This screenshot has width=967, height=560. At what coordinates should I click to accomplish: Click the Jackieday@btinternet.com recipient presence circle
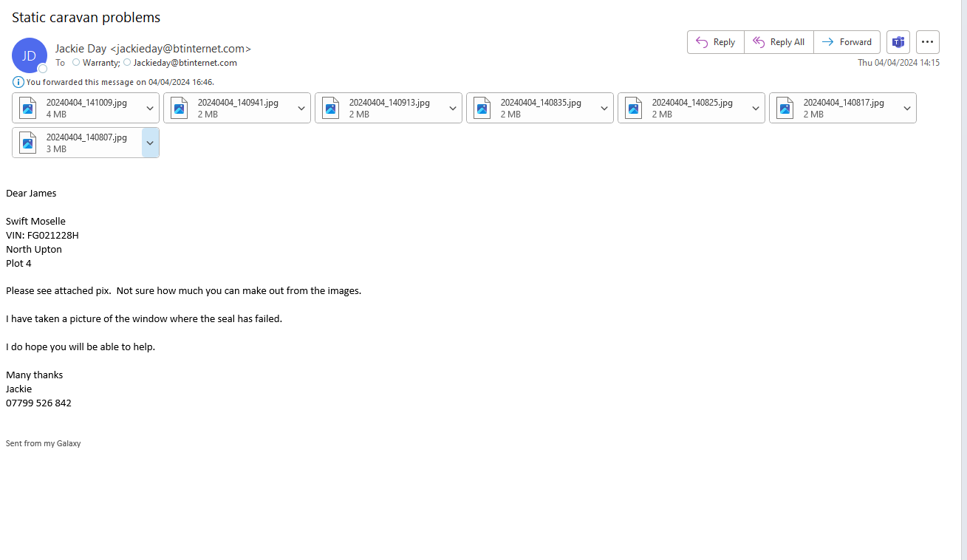click(x=127, y=63)
